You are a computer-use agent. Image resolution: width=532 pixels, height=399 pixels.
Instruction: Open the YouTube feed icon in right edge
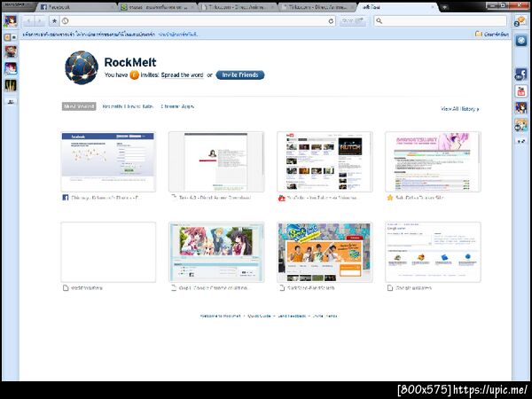tap(521, 91)
